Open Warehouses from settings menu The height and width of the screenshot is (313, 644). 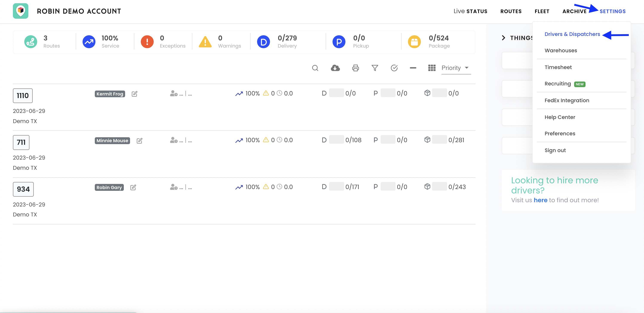point(561,51)
